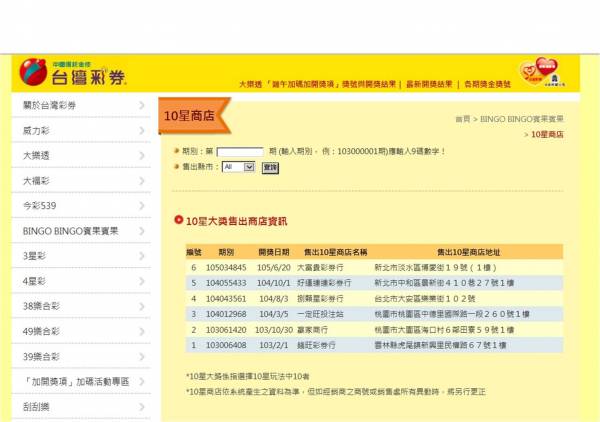Expand the chevron beside 39樂合彩
Image resolution: width=600 pixels, height=422 pixels.
142,357
